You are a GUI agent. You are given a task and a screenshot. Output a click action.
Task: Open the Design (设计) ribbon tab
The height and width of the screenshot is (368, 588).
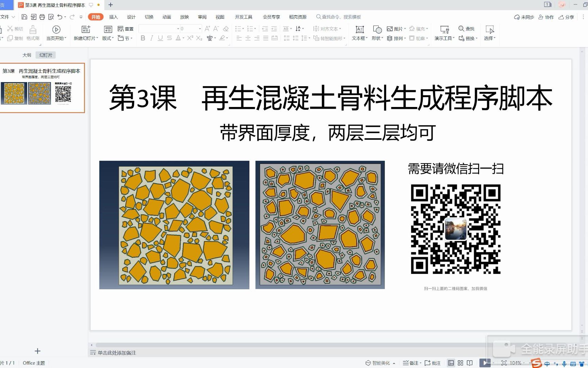coord(131,17)
